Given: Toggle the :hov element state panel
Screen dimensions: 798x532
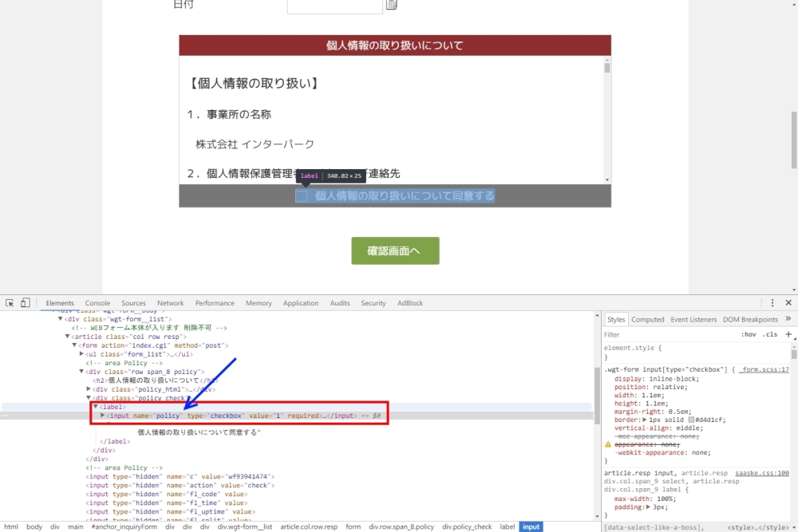Looking at the screenshot, I should tap(748, 335).
